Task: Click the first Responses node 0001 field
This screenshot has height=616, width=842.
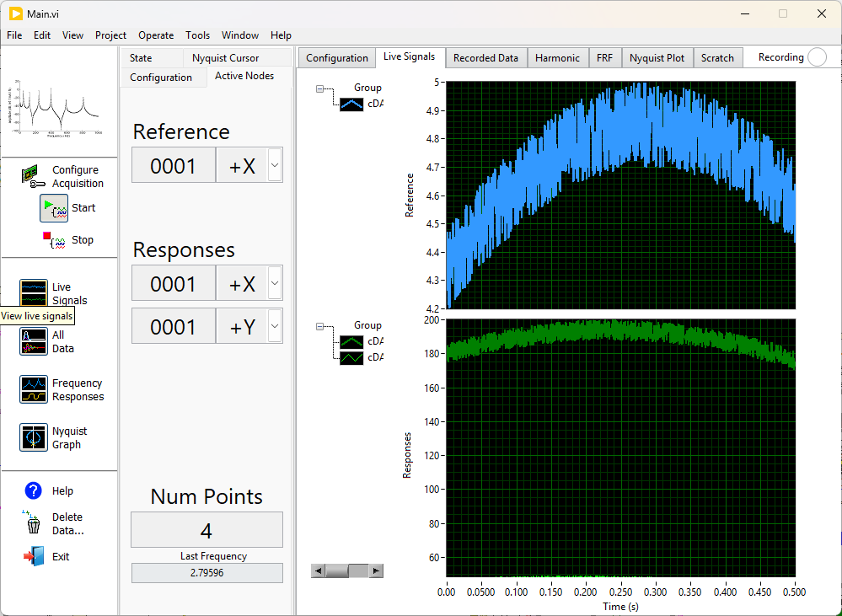Action: 173,283
